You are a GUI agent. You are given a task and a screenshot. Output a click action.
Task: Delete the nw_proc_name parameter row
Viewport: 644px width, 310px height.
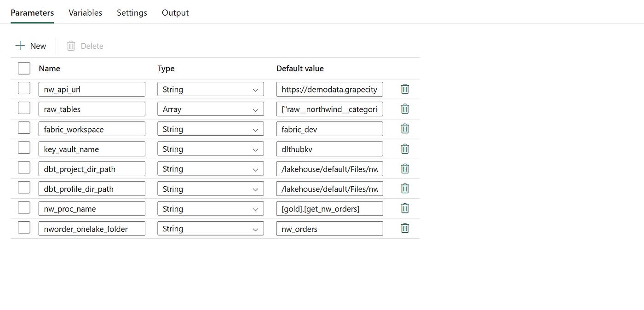click(405, 208)
